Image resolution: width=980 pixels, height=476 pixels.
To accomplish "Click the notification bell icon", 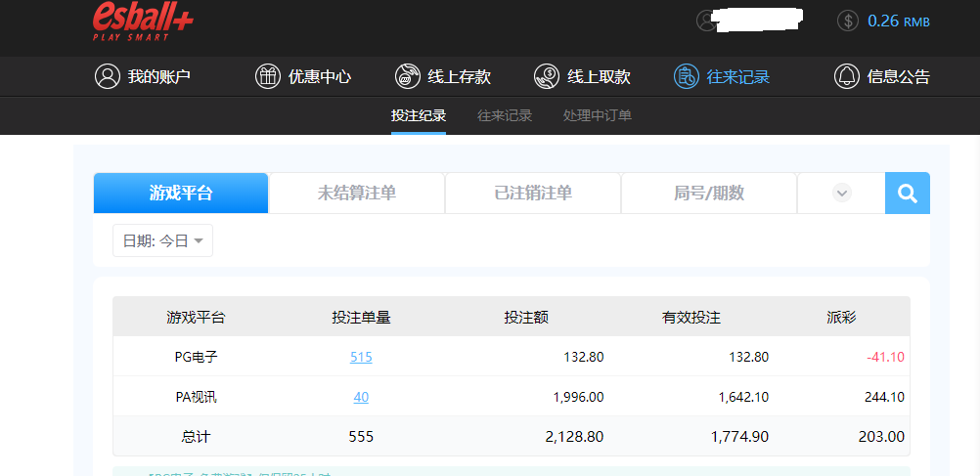I will (x=846, y=76).
